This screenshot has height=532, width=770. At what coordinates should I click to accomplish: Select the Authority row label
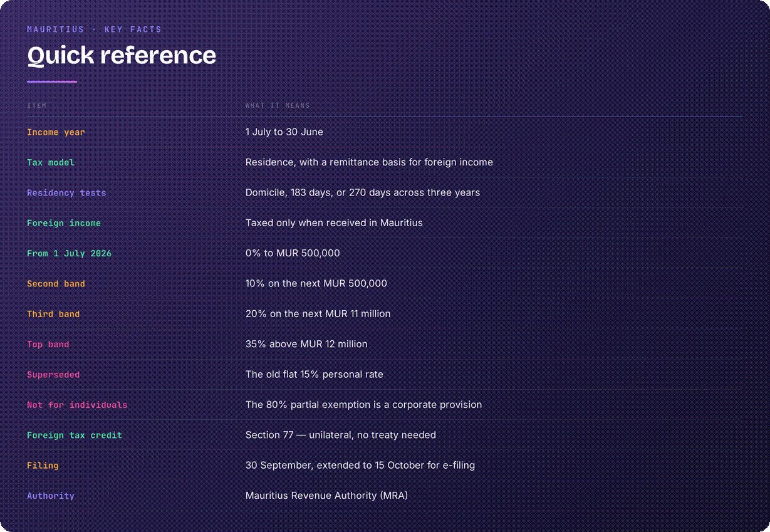tap(51, 496)
